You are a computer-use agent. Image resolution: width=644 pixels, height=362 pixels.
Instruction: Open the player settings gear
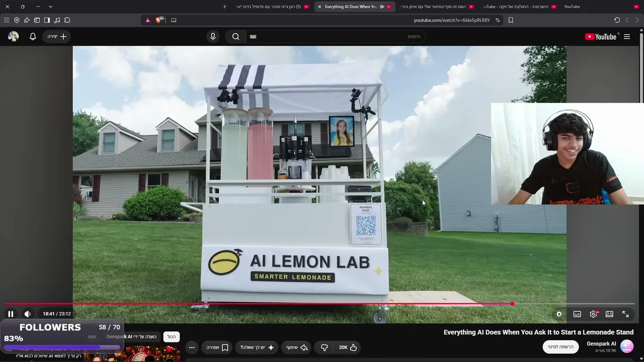coord(594,314)
